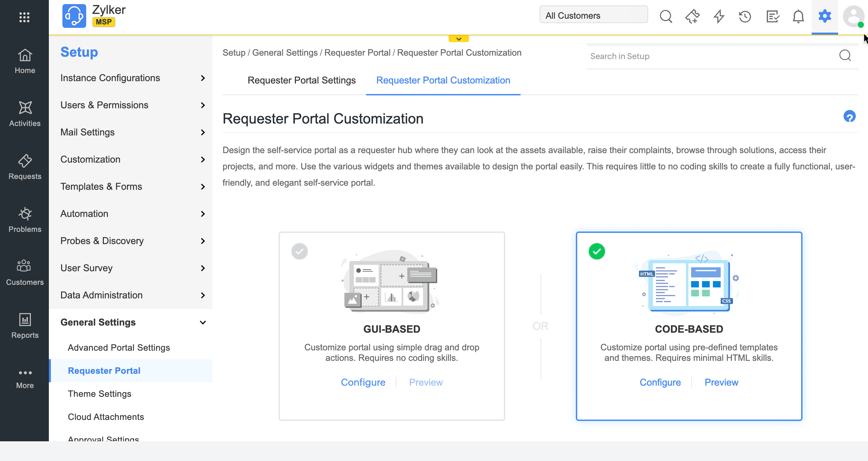
Task: Select the GUI-BASED option checkmark
Action: [300, 252]
